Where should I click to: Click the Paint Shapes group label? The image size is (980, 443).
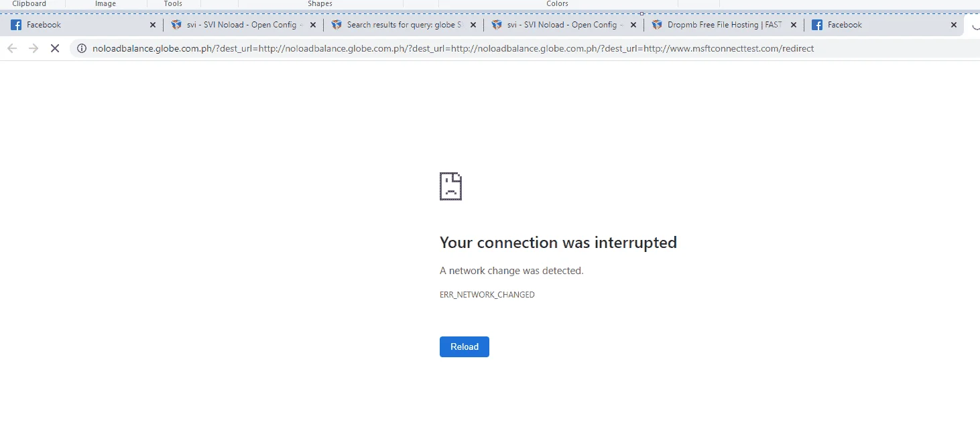pos(320,4)
